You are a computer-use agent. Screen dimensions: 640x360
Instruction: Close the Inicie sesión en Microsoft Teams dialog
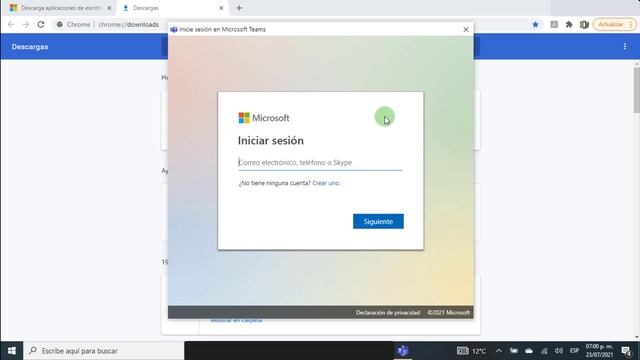point(466,29)
